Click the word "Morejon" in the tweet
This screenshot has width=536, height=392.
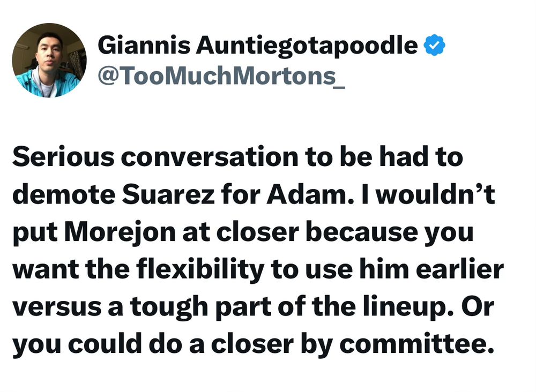(x=120, y=233)
